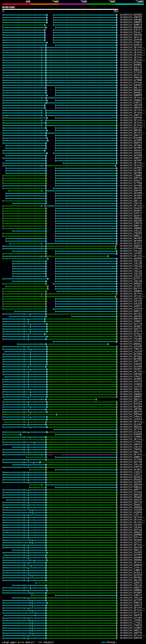The image size is (146, 644).
Task: Click hit label UniRef100_Q5PXL5
Action: click(131, 135)
